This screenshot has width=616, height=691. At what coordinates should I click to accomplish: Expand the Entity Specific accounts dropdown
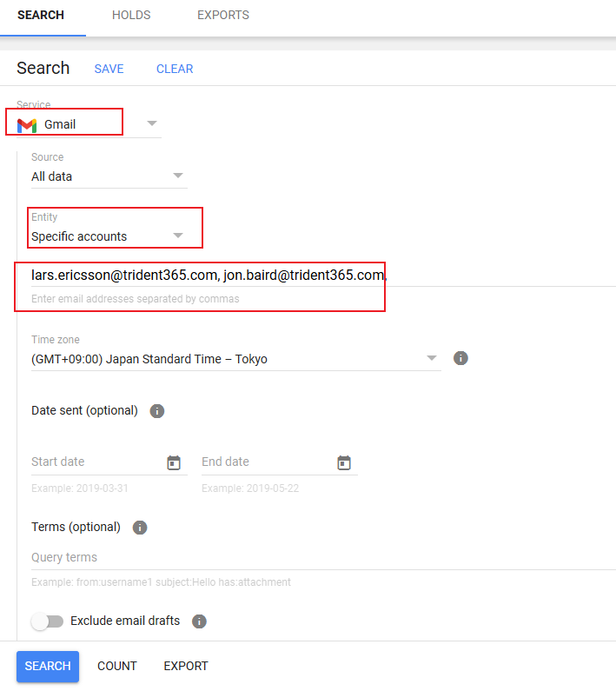click(x=178, y=236)
